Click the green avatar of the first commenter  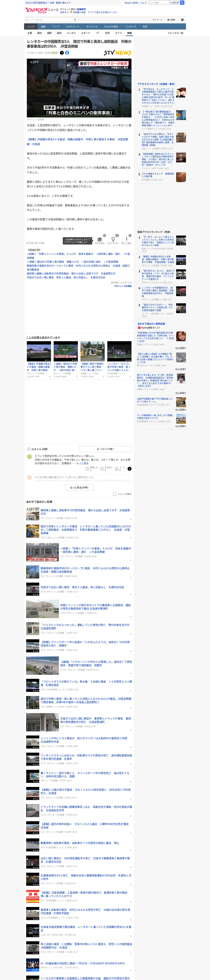pyautogui.click(x=29, y=457)
